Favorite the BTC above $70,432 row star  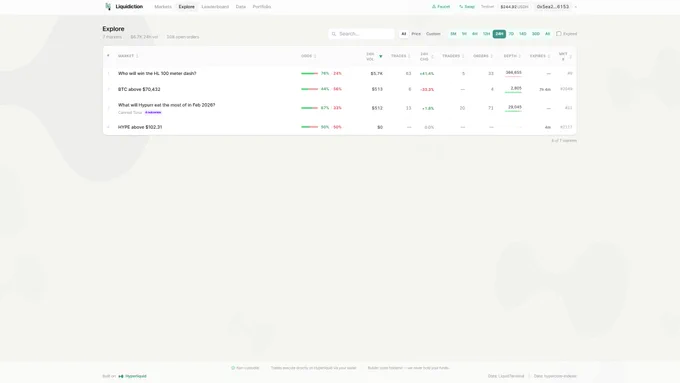click(108, 89)
